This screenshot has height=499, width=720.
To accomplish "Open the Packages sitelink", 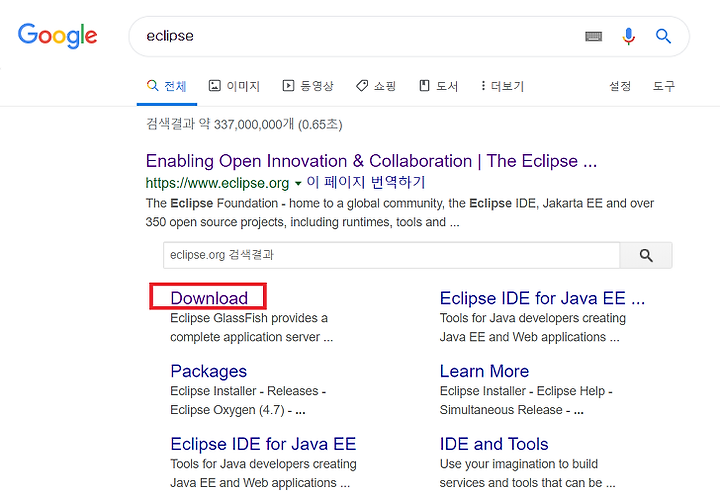I will [x=208, y=371].
